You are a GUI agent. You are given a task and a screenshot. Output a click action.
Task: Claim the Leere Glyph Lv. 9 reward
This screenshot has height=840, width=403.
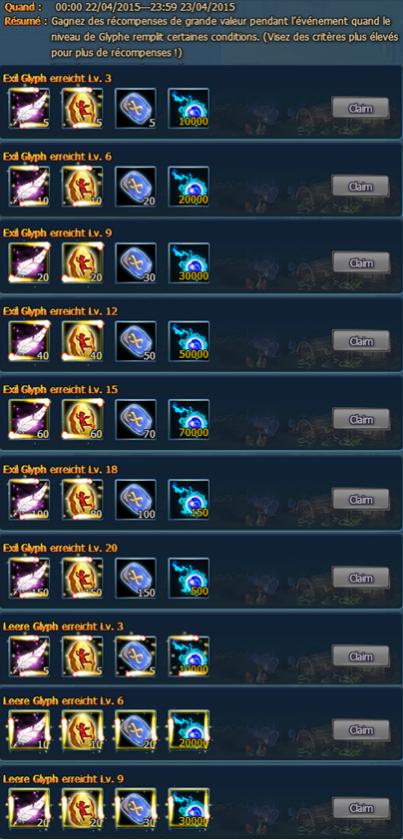(361, 807)
